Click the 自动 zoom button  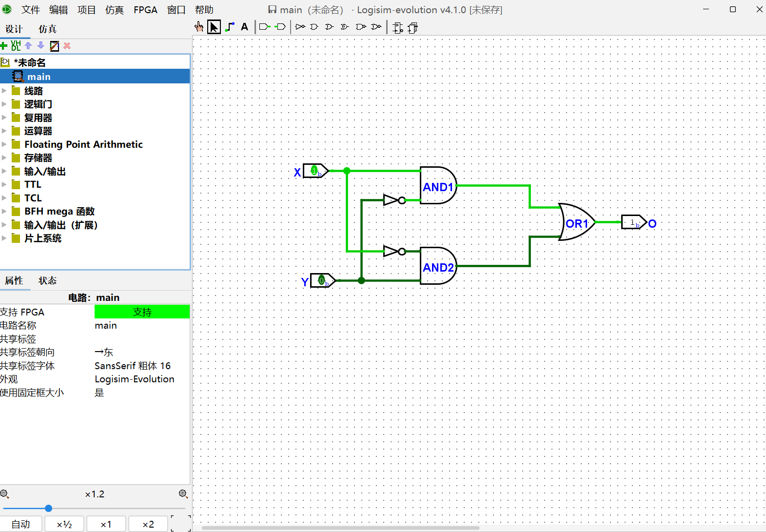point(21,524)
